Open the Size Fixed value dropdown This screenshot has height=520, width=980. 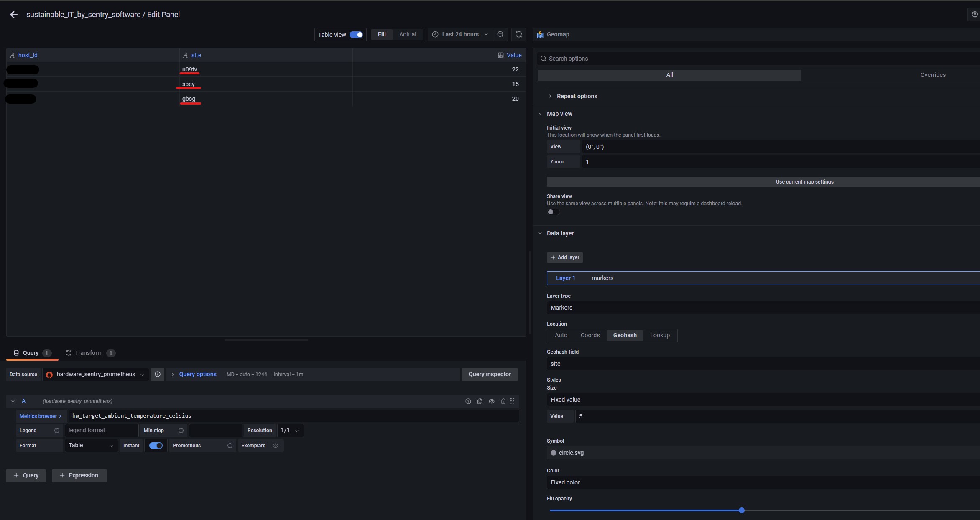(x=763, y=400)
